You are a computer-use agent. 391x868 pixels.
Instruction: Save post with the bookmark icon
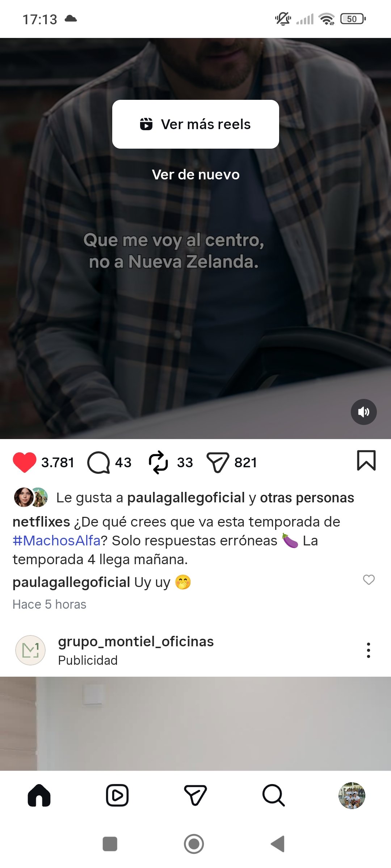[x=366, y=460]
